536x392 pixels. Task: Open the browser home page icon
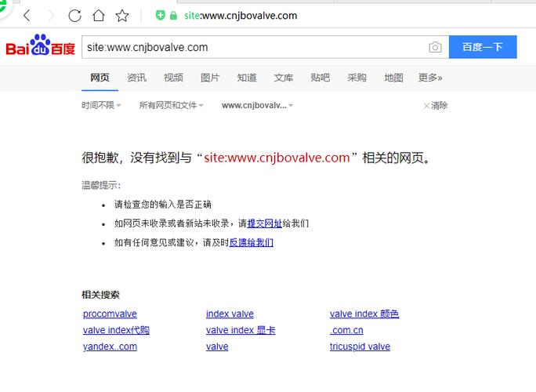[99, 16]
